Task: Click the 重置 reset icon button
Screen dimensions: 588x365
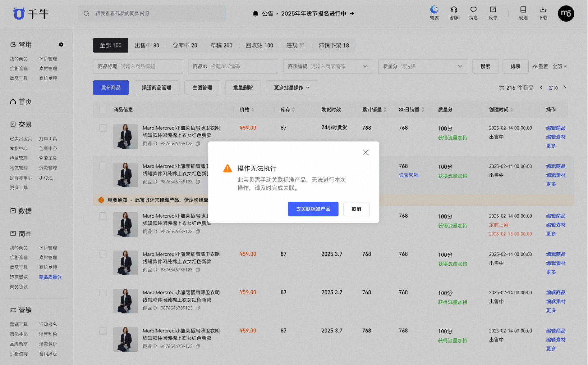Action: (540, 66)
